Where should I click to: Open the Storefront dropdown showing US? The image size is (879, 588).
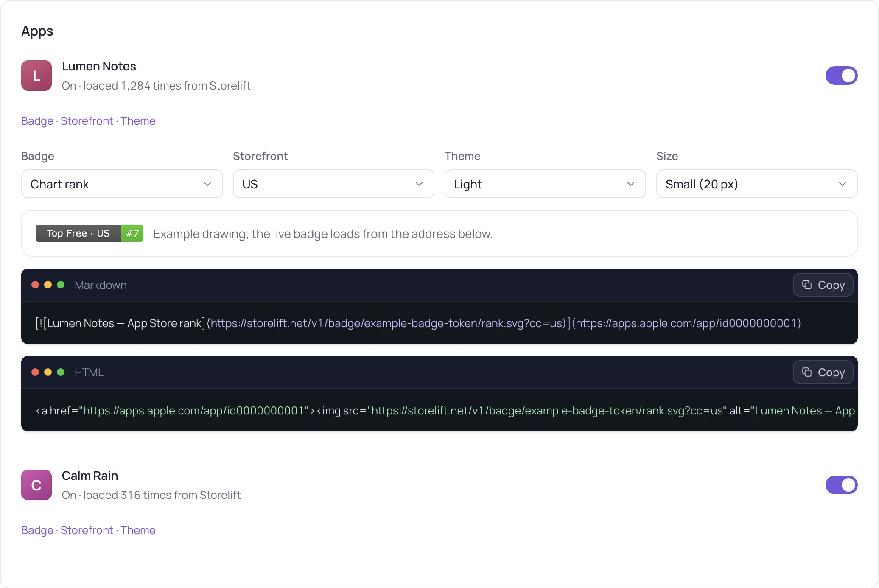pyautogui.click(x=333, y=184)
